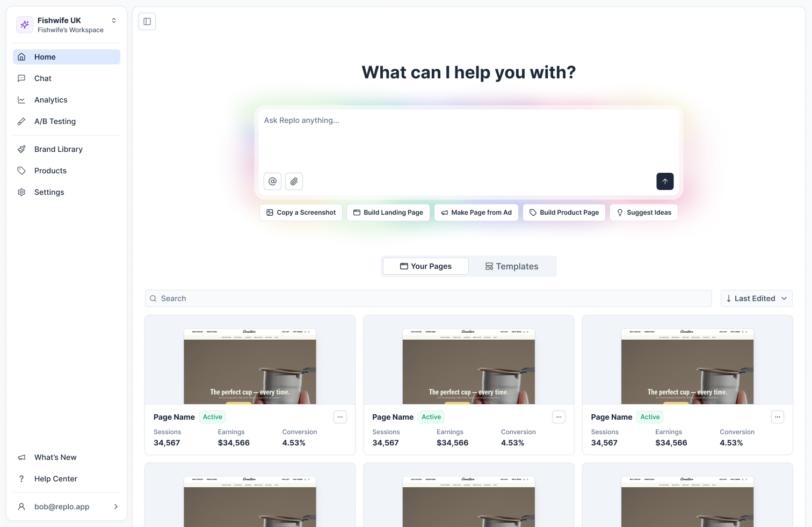Open Chat in the sidebar
812x527 pixels.
[67, 78]
